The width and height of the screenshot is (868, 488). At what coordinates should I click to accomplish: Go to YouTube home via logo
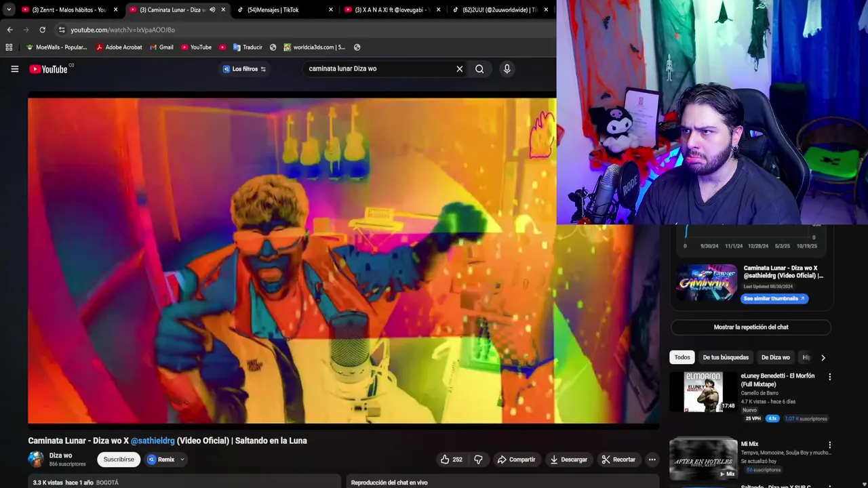pyautogui.click(x=48, y=68)
